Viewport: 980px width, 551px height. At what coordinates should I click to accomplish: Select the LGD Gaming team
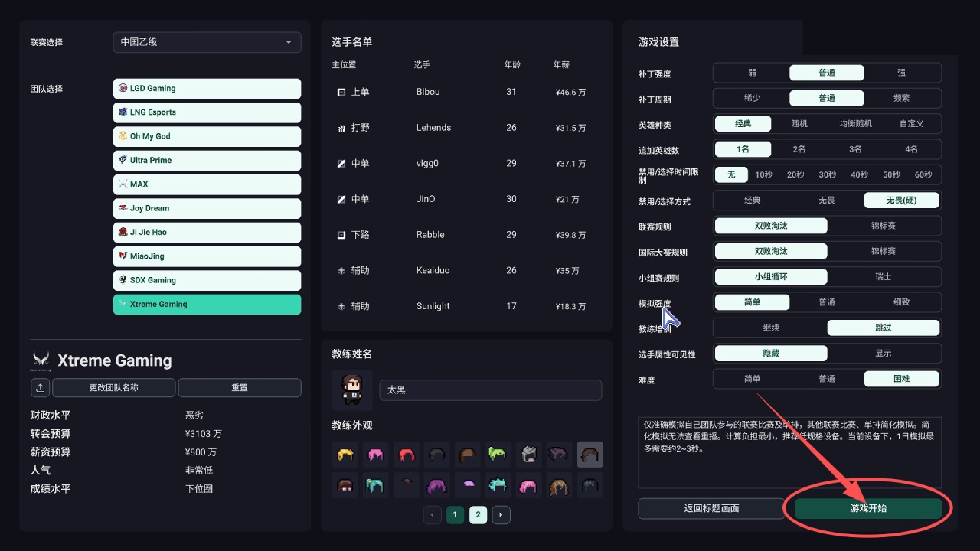point(207,88)
